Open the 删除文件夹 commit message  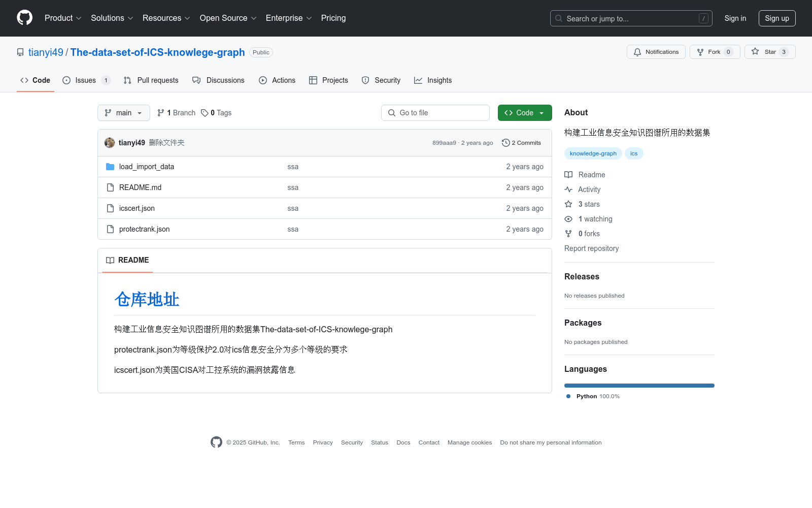[166, 143]
